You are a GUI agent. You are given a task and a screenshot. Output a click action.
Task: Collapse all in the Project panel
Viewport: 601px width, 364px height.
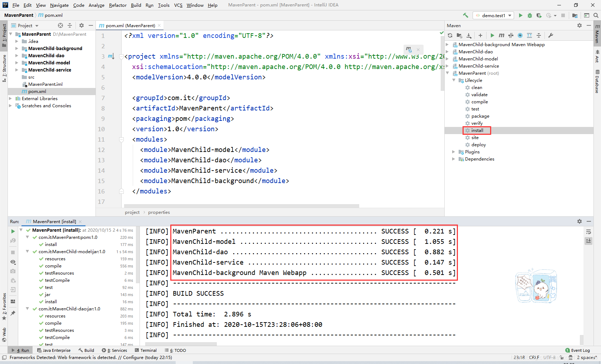[70, 25]
